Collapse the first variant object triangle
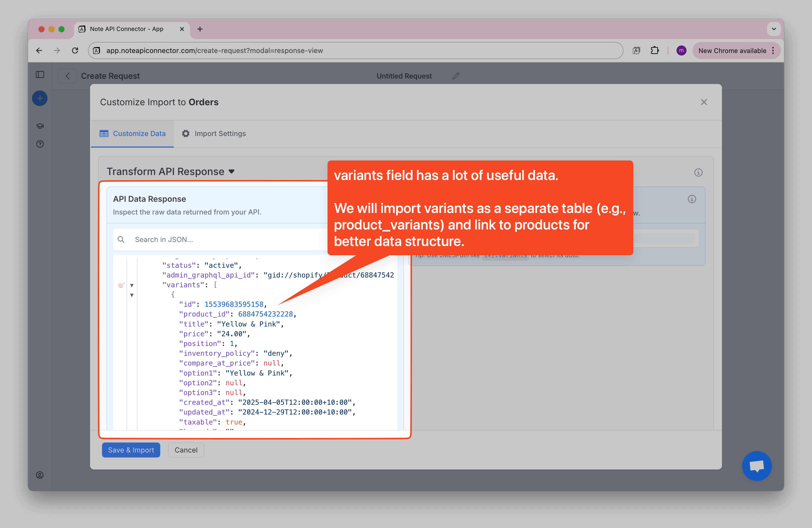The height and width of the screenshot is (528, 812). coord(132,295)
